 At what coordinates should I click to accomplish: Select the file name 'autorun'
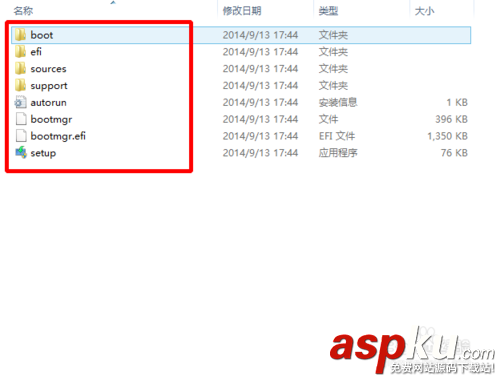(48, 103)
